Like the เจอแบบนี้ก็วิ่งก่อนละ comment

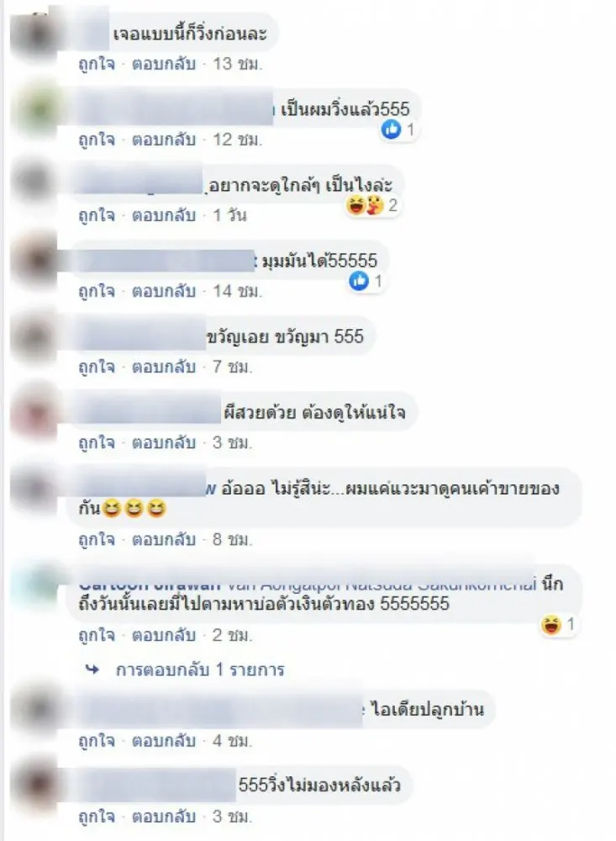(x=97, y=64)
